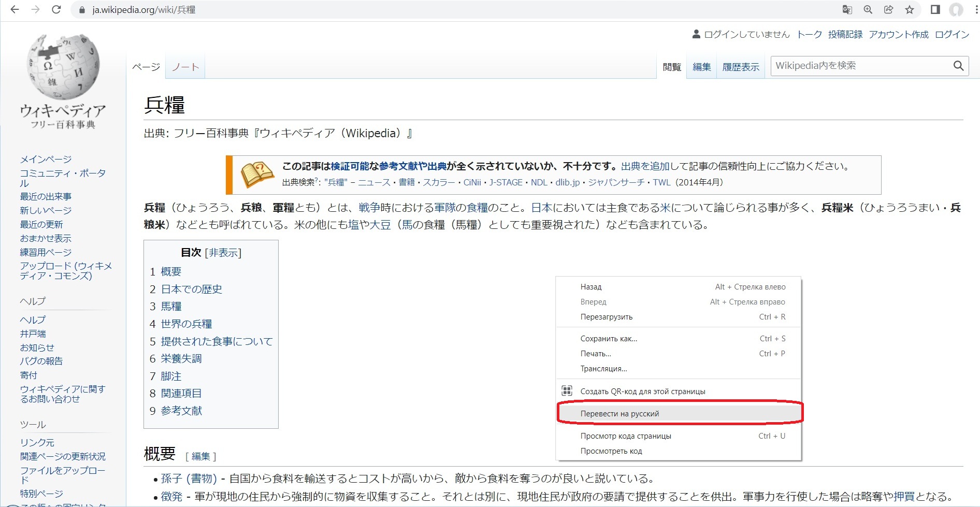The width and height of the screenshot is (980, 507).
Task: Click the アカウント作成 link
Action: pyautogui.click(x=899, y=35)
